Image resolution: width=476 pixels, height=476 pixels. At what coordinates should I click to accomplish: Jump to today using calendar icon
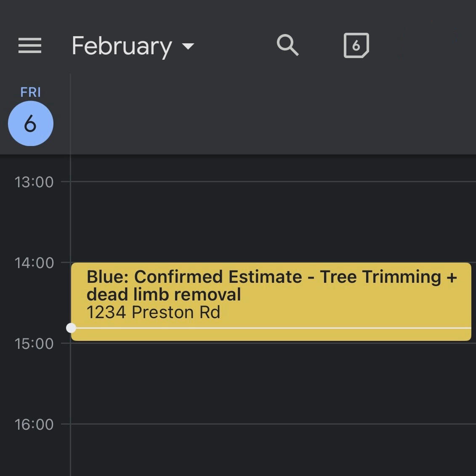(x=356, y=45)
